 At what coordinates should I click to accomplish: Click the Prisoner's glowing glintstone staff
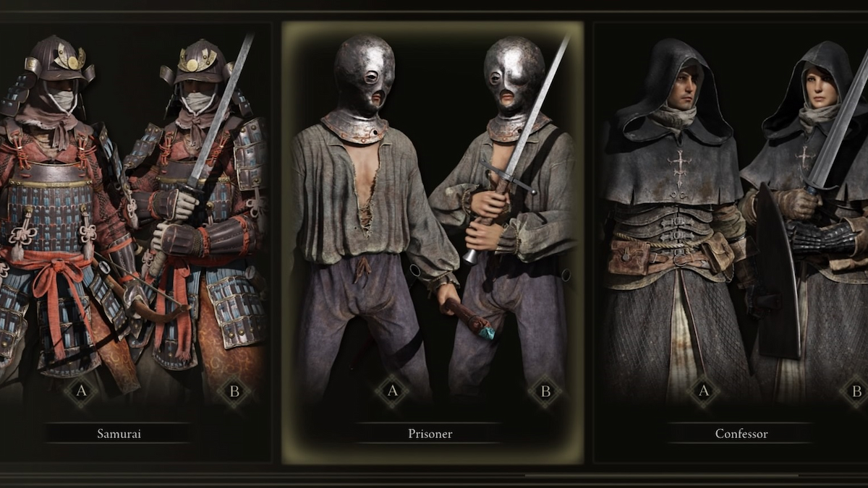(469, 320)
